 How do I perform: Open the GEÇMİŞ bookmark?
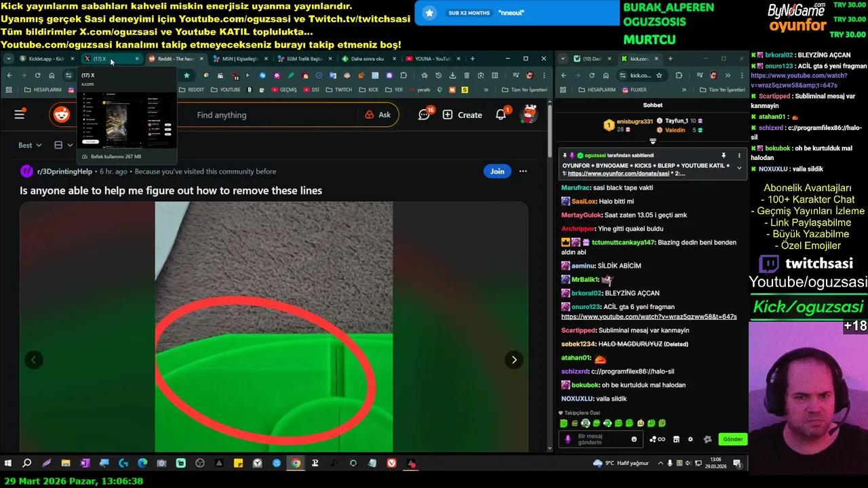(x=284, y=89)
